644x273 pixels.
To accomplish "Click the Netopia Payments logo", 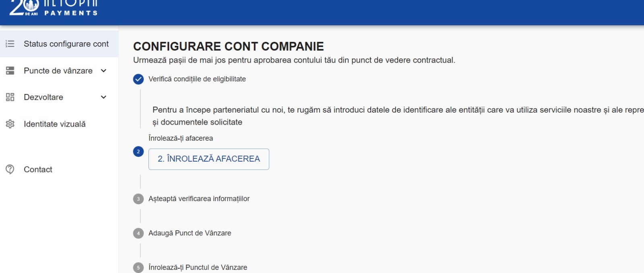I will (x=54, y=8).
